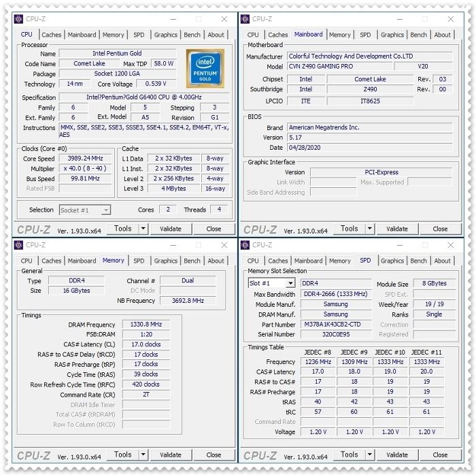The image size is (476, 475).
Task: Click Week/Year value 19 / 19
Action: (435, 304)
